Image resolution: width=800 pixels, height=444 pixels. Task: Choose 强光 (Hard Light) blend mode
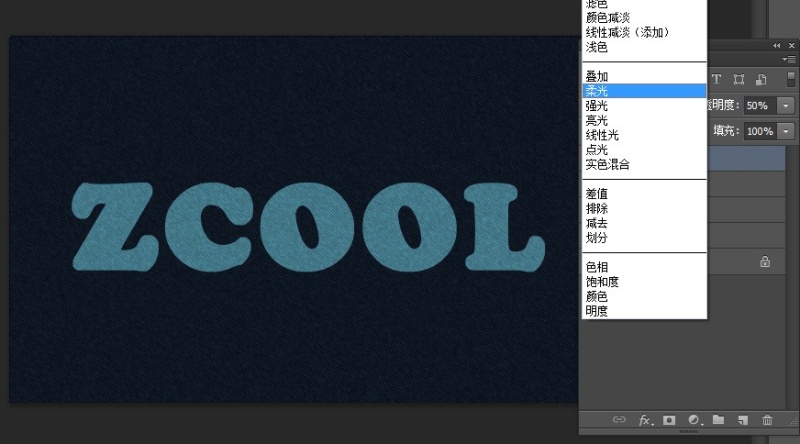pyautogui.click(x=597, y=105)
